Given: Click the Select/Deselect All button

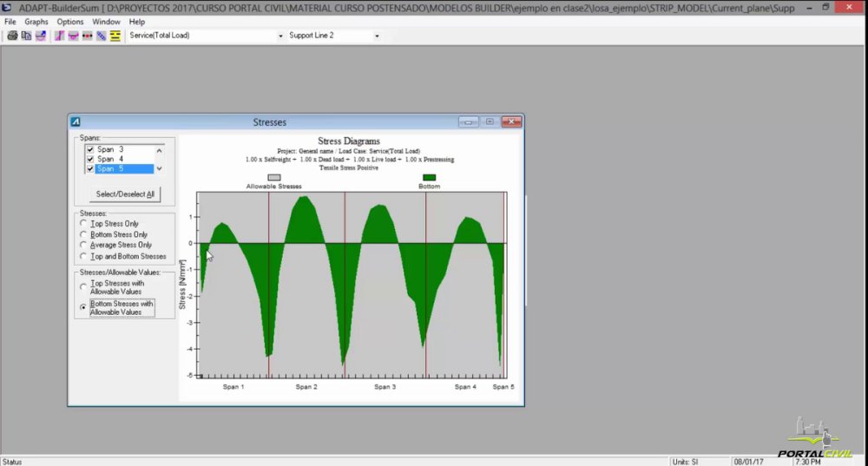Looking at the screenshot, I should [125, 194].
